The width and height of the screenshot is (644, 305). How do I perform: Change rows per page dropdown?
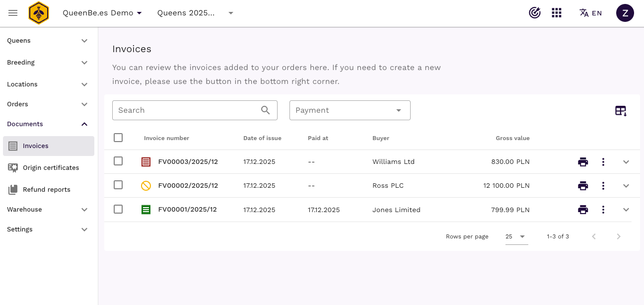516,237
